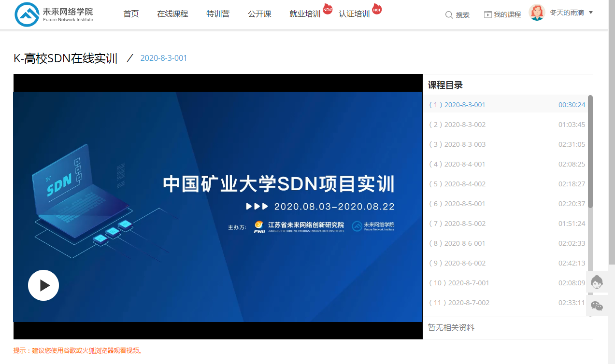Select lesson (11) 2020-8-7-002

505,303
